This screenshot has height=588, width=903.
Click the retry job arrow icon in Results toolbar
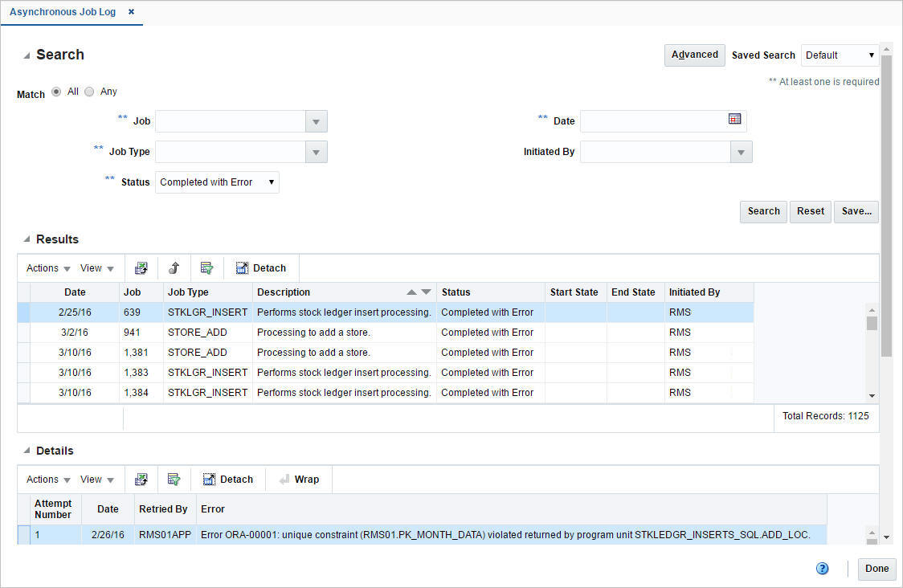pyautogui.click(x=174, y=267)
